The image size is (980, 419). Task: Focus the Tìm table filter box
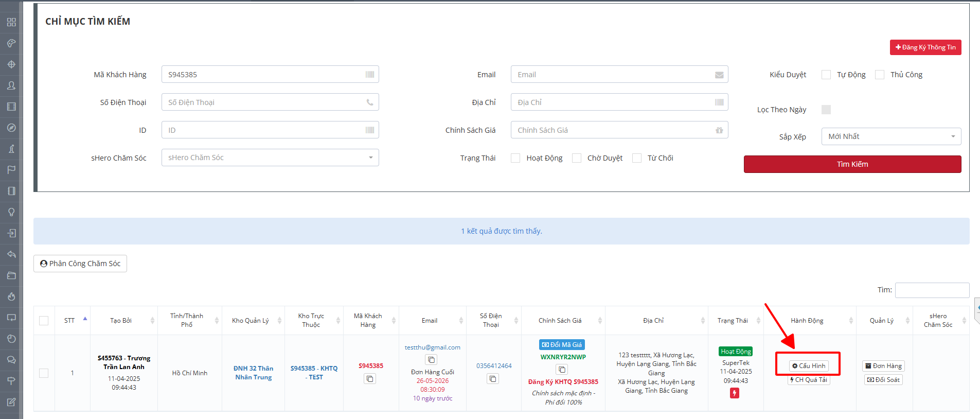tap(932, 290)
